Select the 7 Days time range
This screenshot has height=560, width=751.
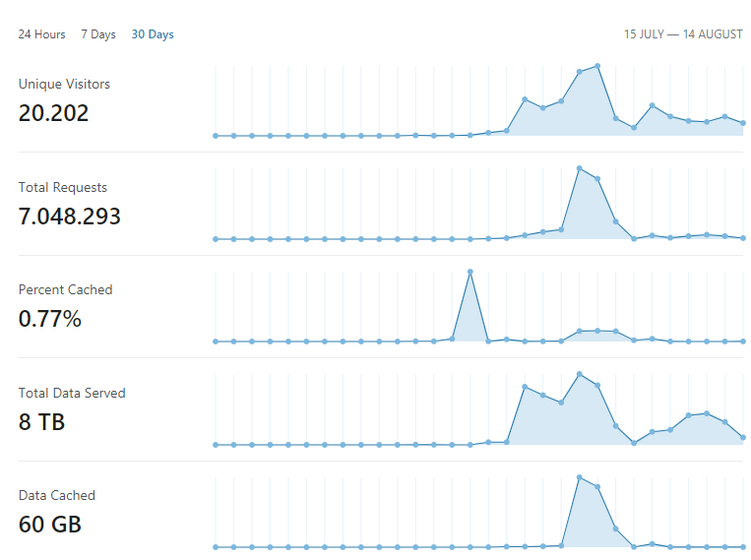(98, 34)
